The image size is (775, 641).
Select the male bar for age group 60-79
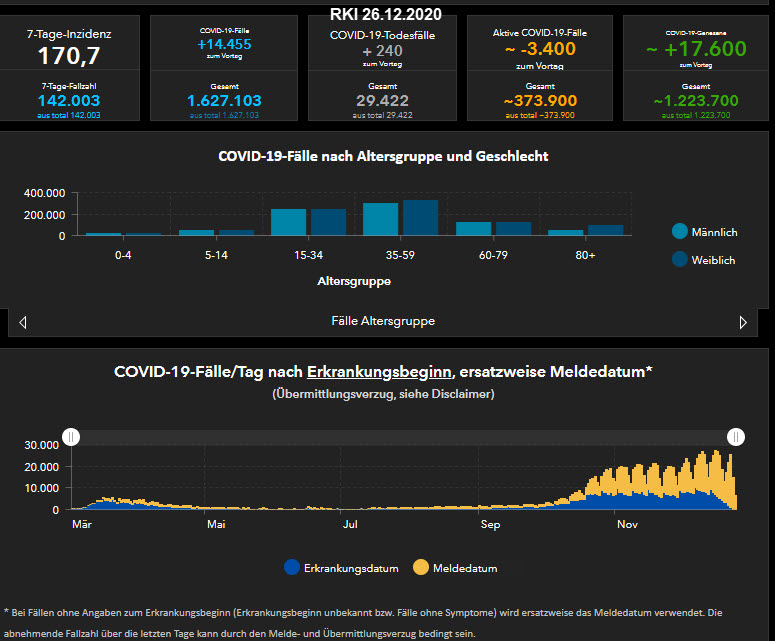[x=473, y=228]
